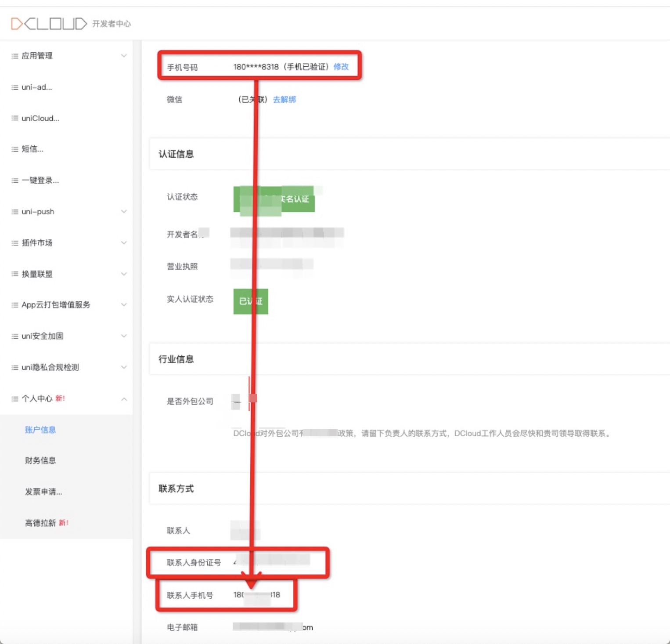Click the 行业信息 section heading
Screen dimensions: 670x644
[x=176, y=359]
